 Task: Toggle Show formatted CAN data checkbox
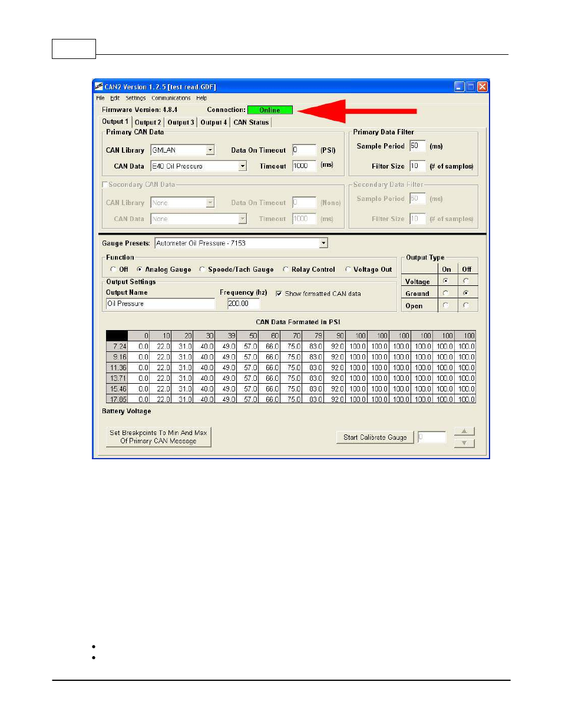279,294
